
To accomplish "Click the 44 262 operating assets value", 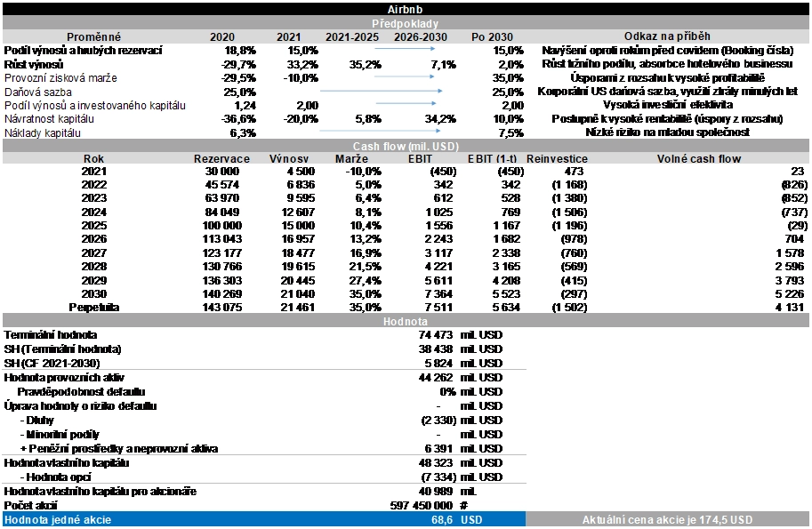I will [x=436, y=378].
